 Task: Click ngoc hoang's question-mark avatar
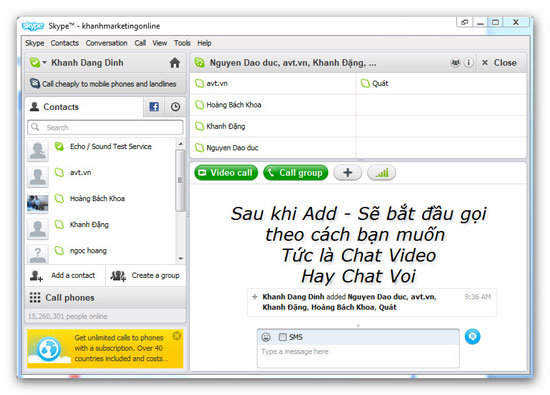point(38,254)
